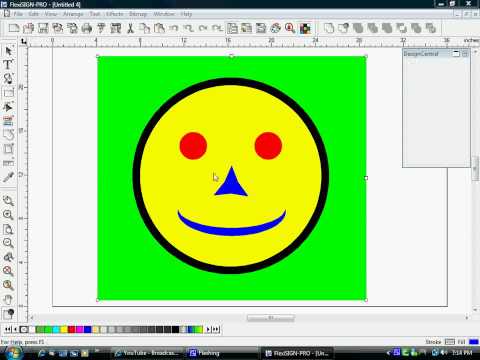Select the Rectangle shape tool

tap(8, 93)
